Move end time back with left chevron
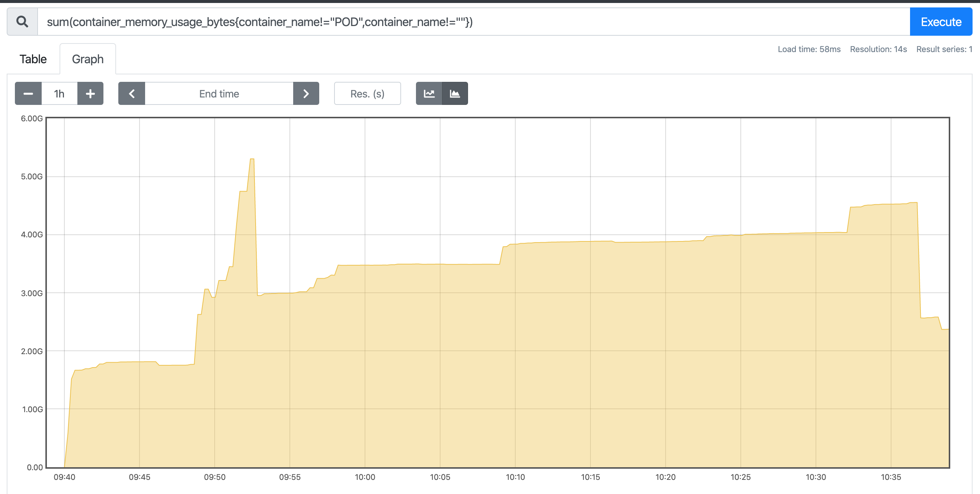 132,93
